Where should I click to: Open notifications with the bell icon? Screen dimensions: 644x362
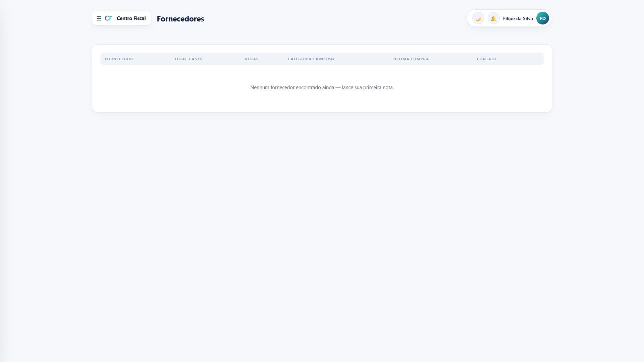[494, 18]
